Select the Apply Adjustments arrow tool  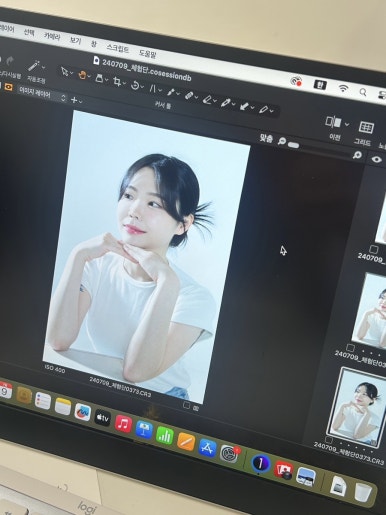(244, 106)
